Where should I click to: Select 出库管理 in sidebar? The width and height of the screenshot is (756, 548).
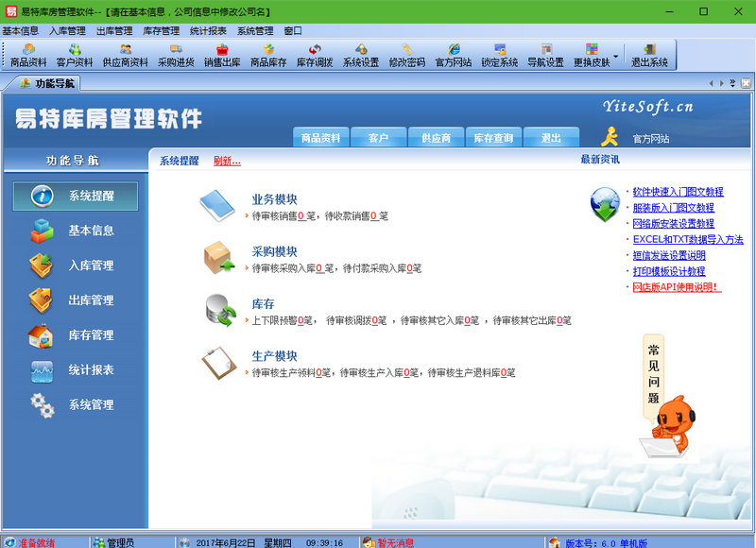76,300
